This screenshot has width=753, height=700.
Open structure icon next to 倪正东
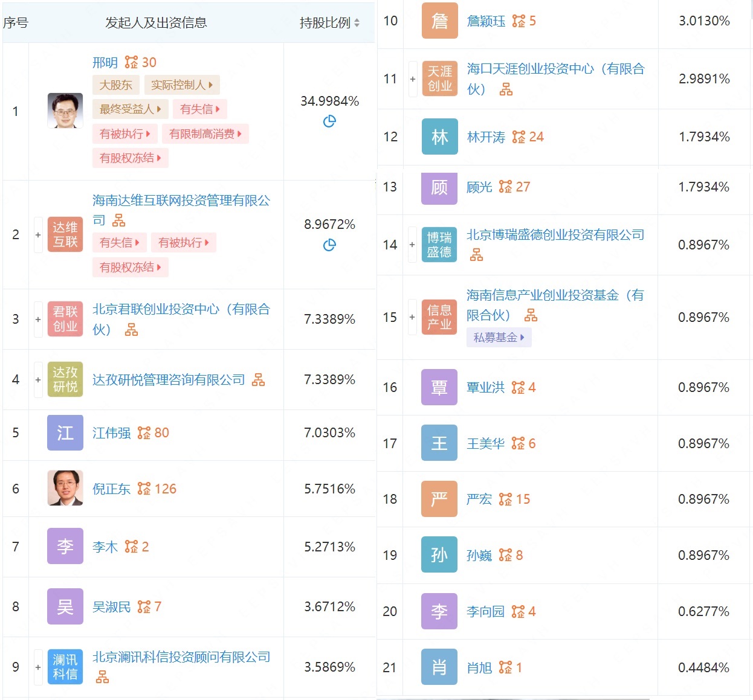tap(144, 489)
